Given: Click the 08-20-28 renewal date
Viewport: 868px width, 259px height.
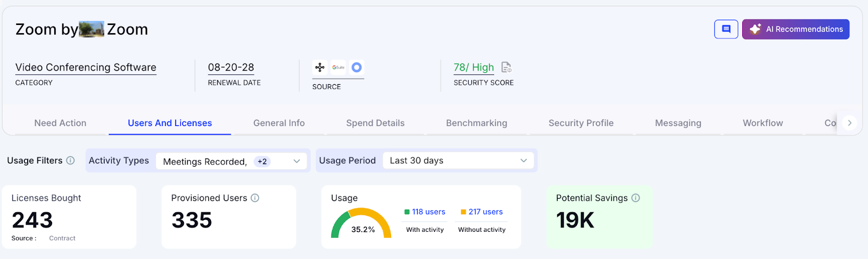Looking at the screenshot, I should click(231, 67).
